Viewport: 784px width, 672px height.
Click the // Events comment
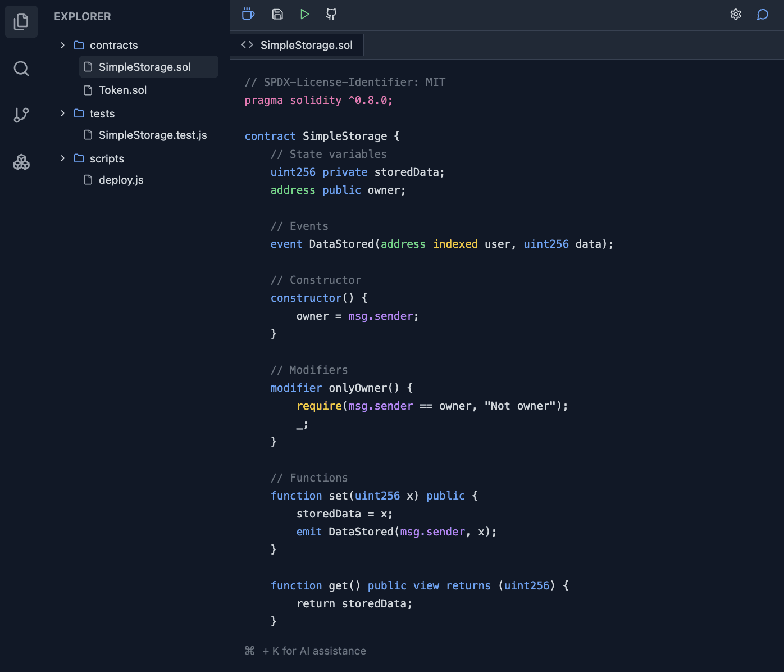coord(299,226)
